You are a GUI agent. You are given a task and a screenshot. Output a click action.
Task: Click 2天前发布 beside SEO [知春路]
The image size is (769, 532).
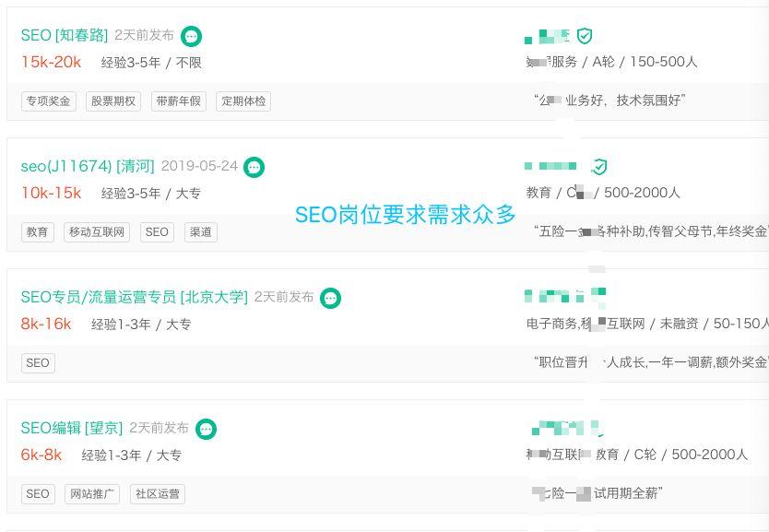(144, 35)
